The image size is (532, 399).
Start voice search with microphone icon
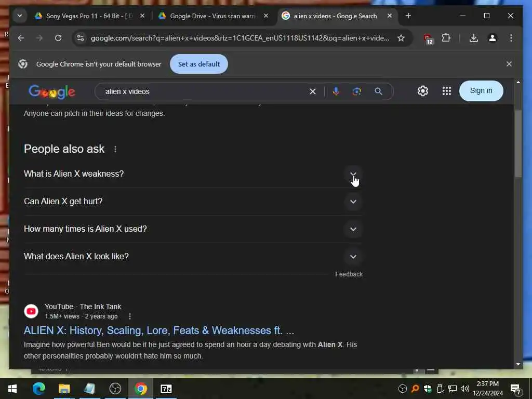(336, 91)
